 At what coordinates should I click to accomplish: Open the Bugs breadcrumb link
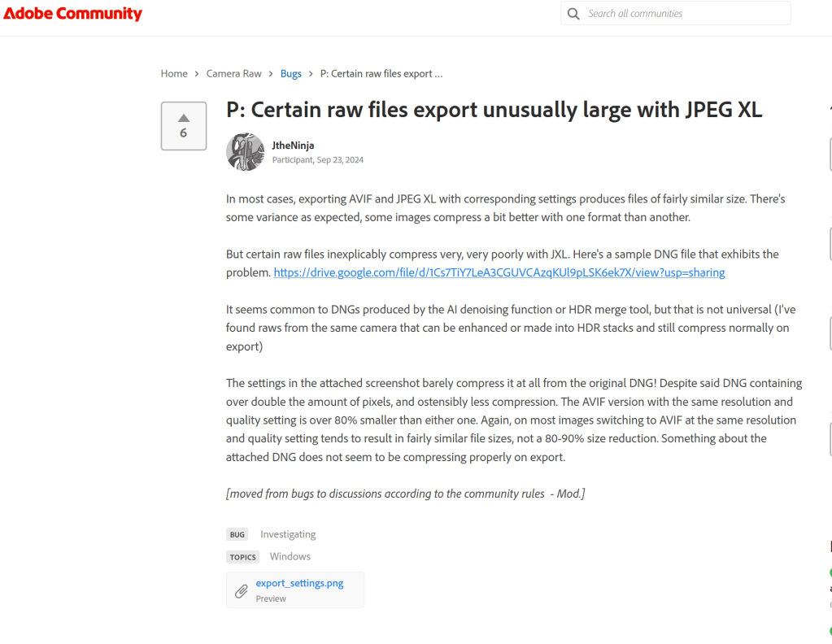[x=290, y=73]
